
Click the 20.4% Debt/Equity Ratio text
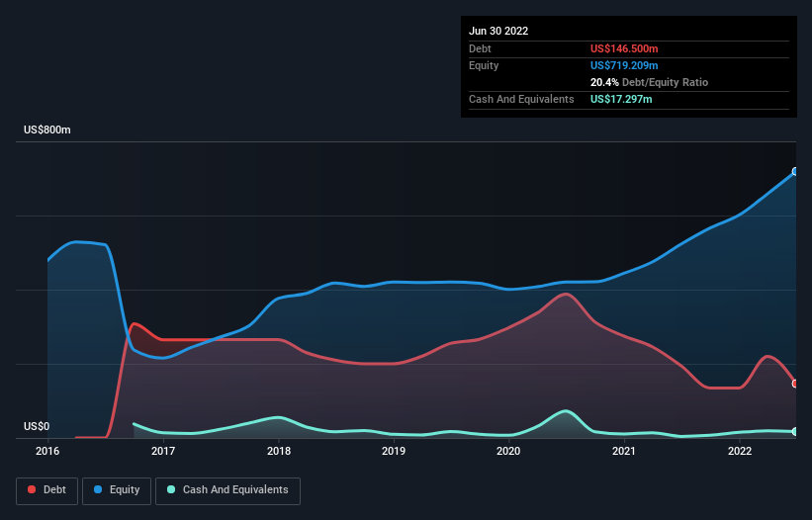[649, 82]
